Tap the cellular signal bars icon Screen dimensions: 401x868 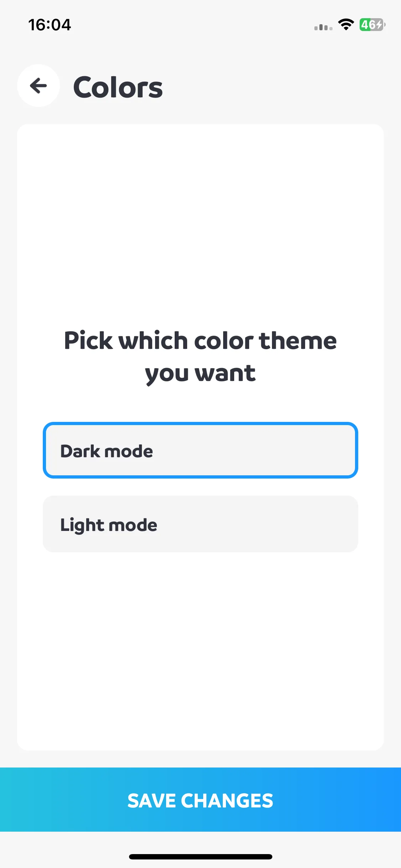[x=323, y=27]
